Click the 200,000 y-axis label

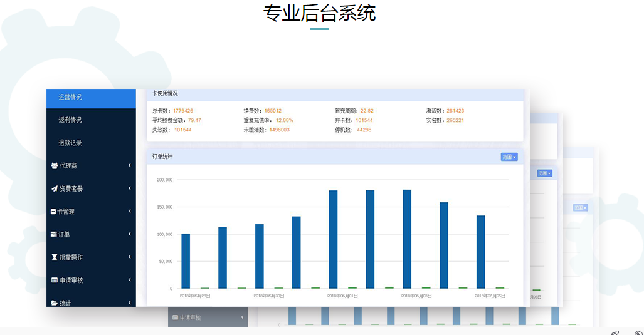[x=165, y=180]
